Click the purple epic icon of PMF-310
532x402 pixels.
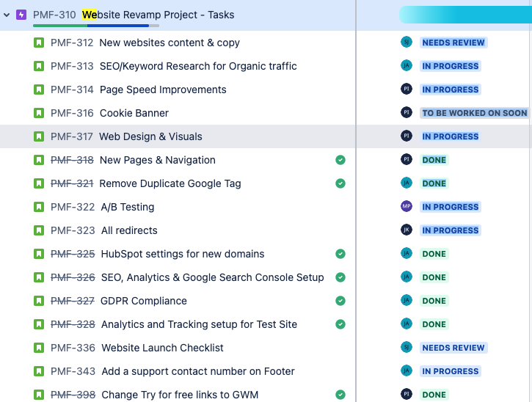[x=21, y=15]
